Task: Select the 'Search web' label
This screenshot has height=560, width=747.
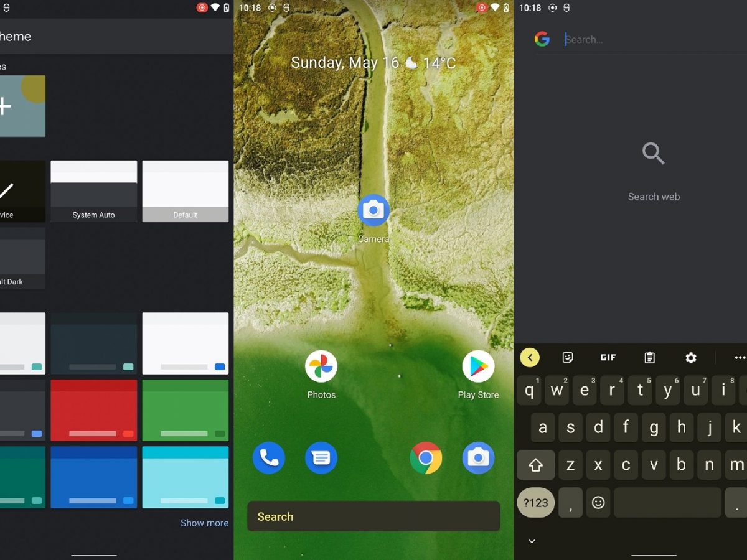Action: point(654,197)
